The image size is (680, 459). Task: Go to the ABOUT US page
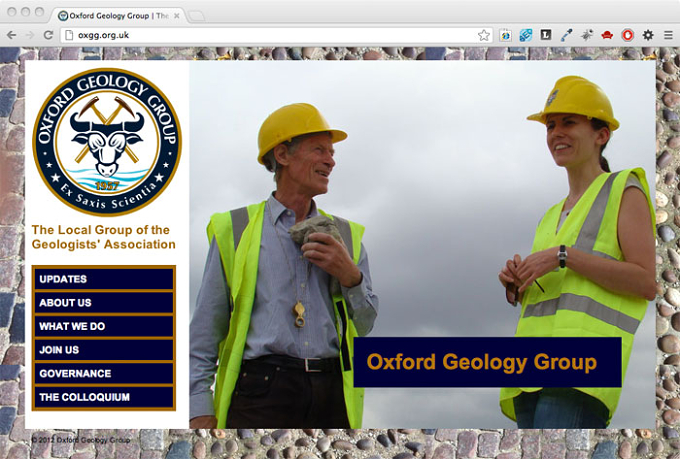pos(104,302)
